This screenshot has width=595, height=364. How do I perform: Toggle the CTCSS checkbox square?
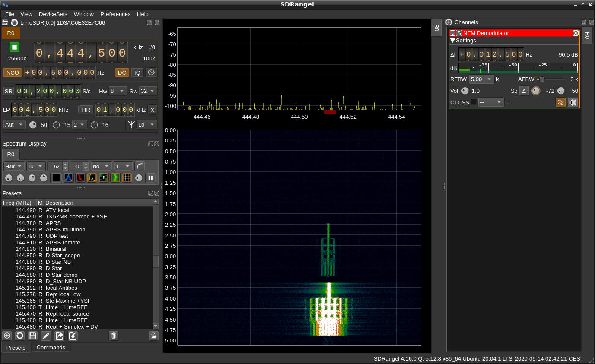click(474, 102)
